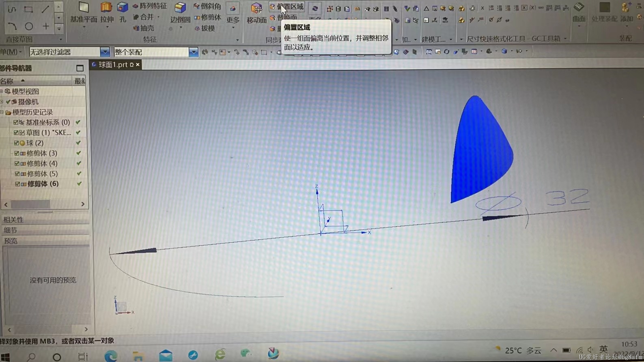Choose the Draft (拔模) tool

click(x=205, y=28)
